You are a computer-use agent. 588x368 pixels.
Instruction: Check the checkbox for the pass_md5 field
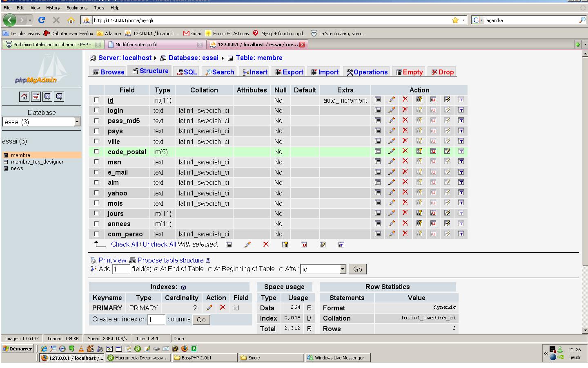click(x=97, y=121)
